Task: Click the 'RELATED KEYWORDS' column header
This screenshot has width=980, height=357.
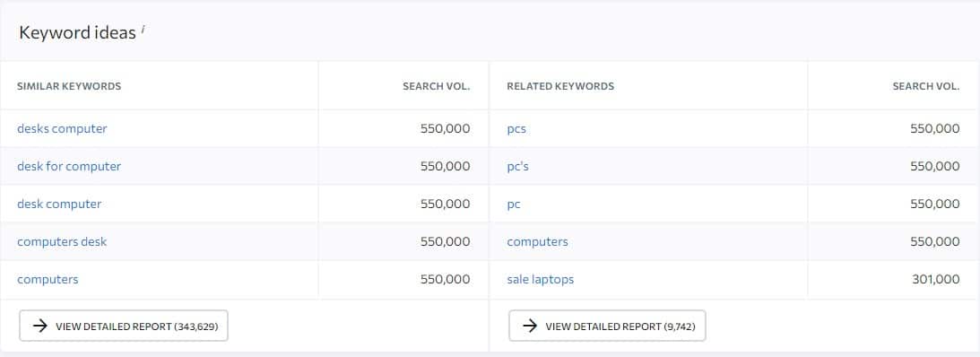Action: 560,86
